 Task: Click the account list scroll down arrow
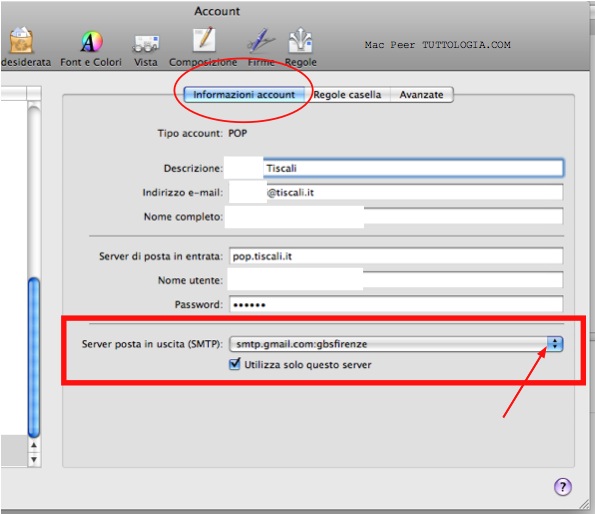[34, 459]
